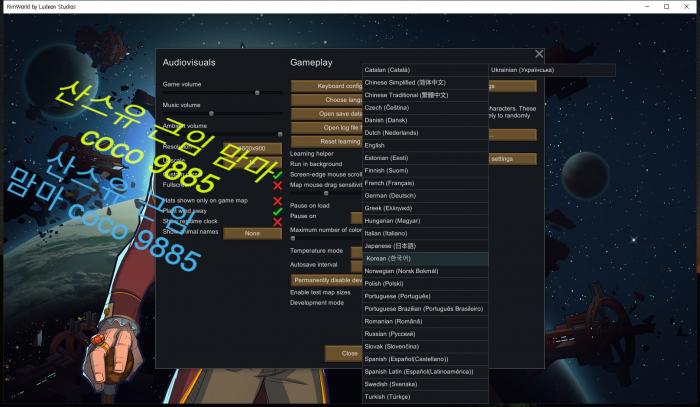The image size is (700, 407).
Task: Toggle the Custom cursor green checkmark
Action: click(x=278, y=174)
